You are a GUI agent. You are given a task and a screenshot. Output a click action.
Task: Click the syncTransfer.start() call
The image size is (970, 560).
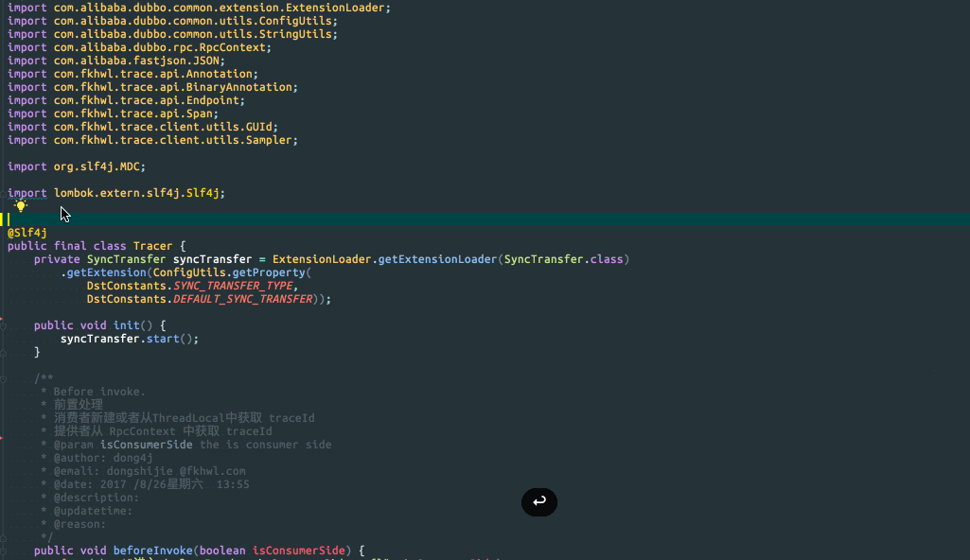click(130, 339)
